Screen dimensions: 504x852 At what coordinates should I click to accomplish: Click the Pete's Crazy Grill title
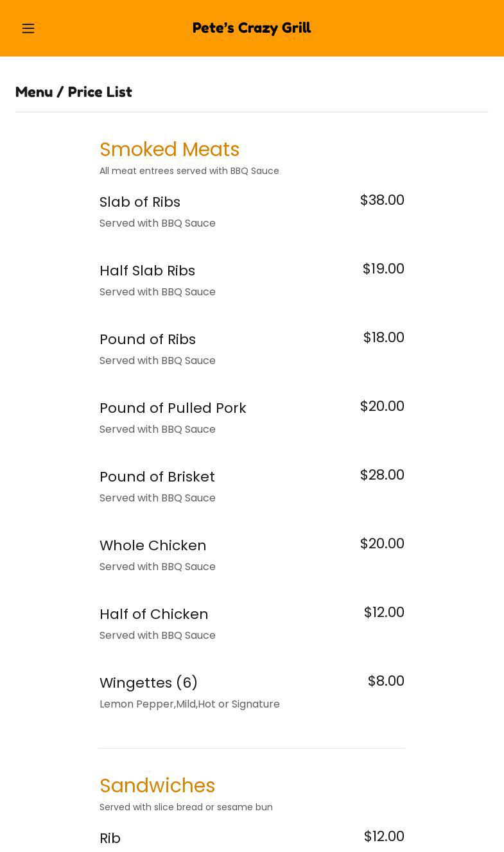tap(252, 28)
